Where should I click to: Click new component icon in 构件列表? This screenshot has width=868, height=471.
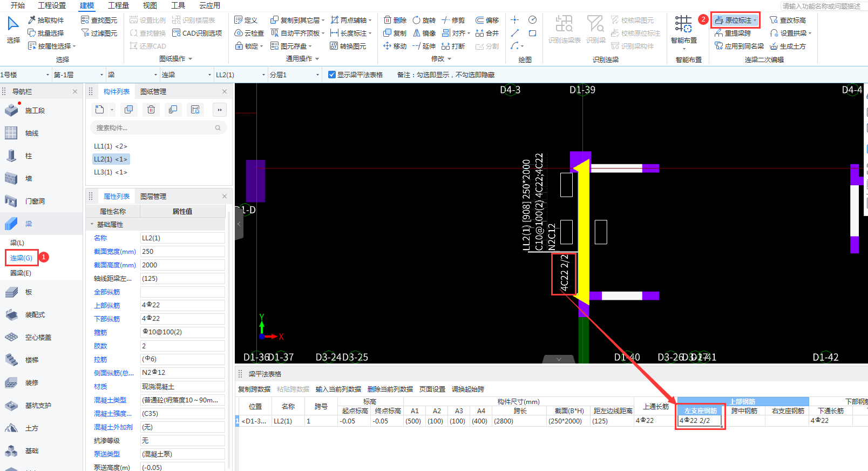point(100,110)
